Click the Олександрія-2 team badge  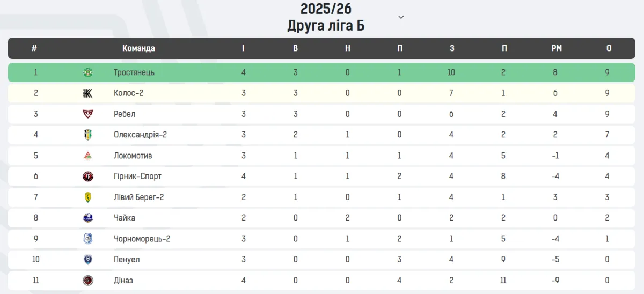click(x=87, y=135)
